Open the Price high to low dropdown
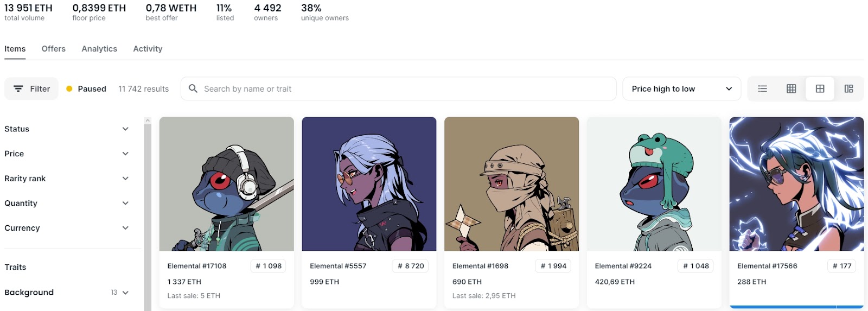 (682, 88)
